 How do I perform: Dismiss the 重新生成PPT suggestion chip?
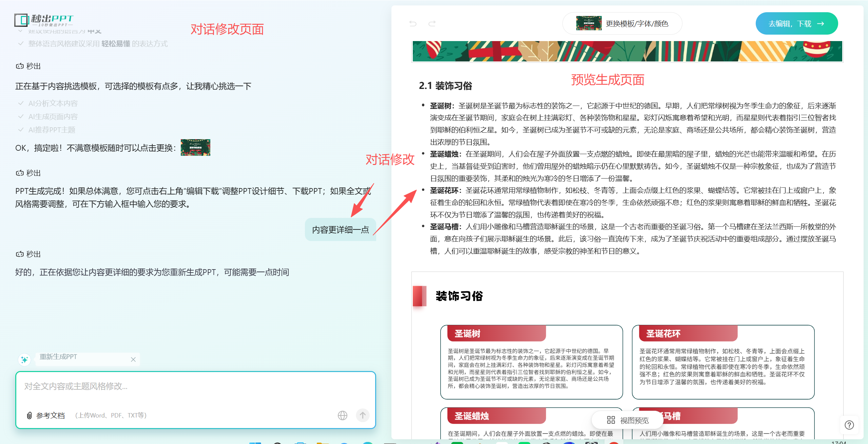pos(133,359)
